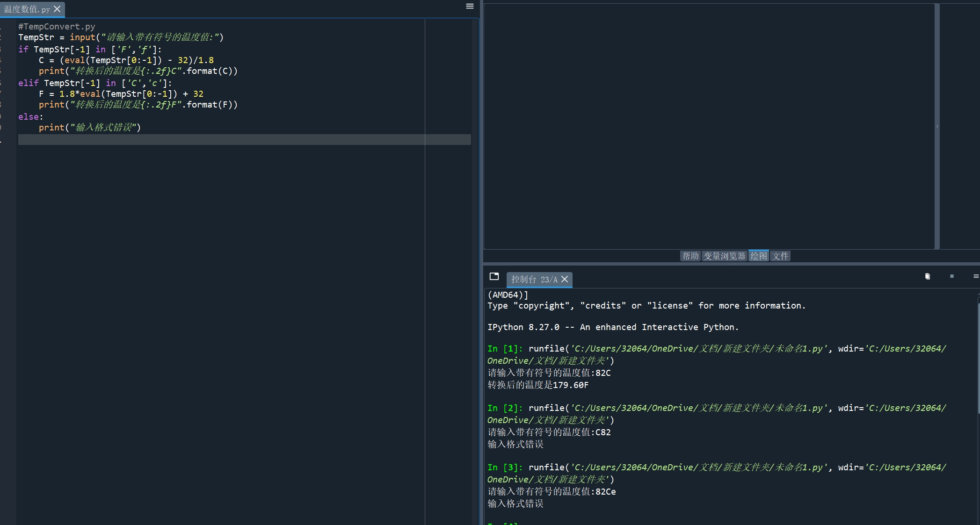The height and width of the screenshot is (525, 980).
Task: Switch to the 文件 pane tab
Action: pyautogui.click(x=780, y=256)
